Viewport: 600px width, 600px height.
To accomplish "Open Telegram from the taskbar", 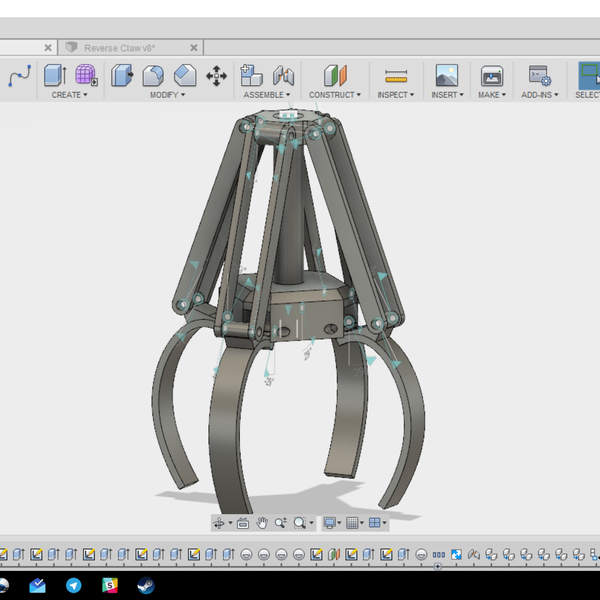I will click(x=73, y=586).
